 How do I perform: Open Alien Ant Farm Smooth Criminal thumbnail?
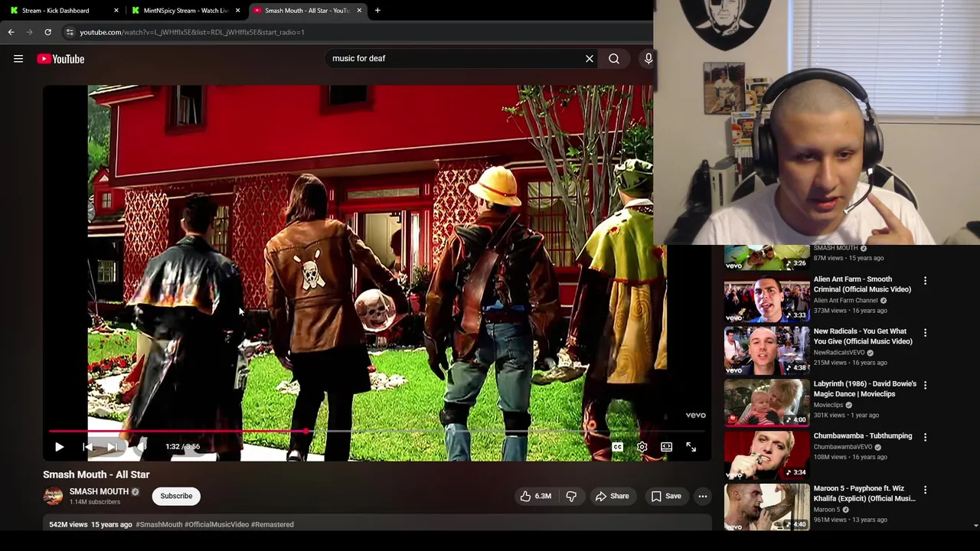[x=766, y=298]
